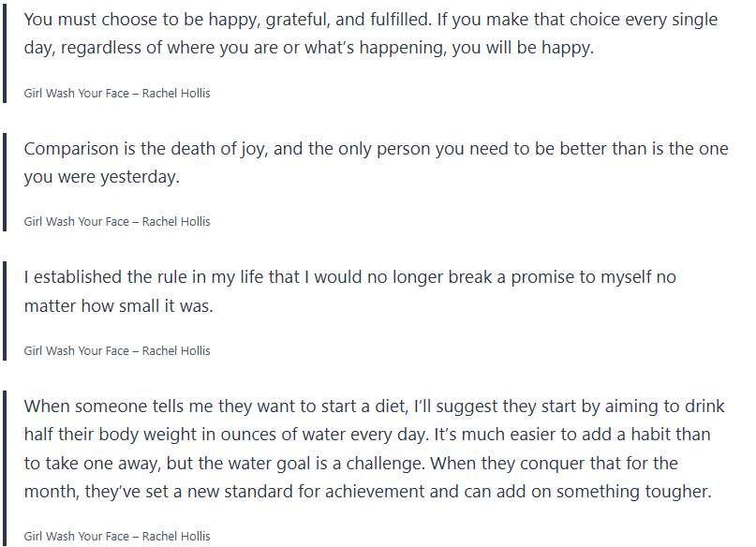Select the citation beneath the water diet quote
The width and height of the screenshot is (756, 547).
click(117, 537)
